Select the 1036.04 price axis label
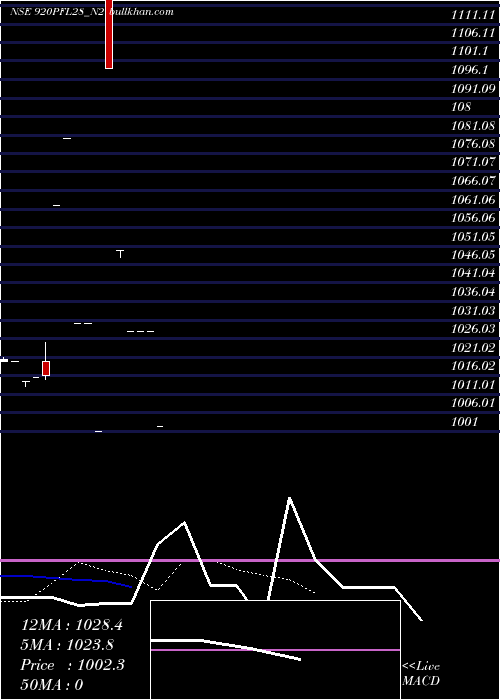This screenshot has height=700, width=500. 473,292
